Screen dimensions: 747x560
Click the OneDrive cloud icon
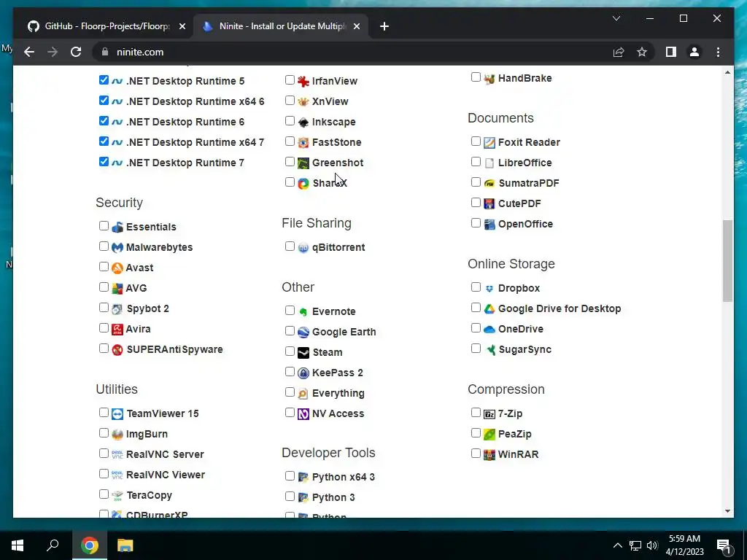click(x=489, y=329)
